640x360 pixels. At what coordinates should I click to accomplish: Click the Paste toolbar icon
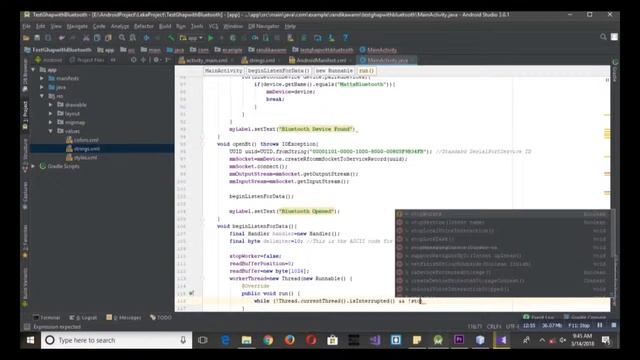coord(108,38)
